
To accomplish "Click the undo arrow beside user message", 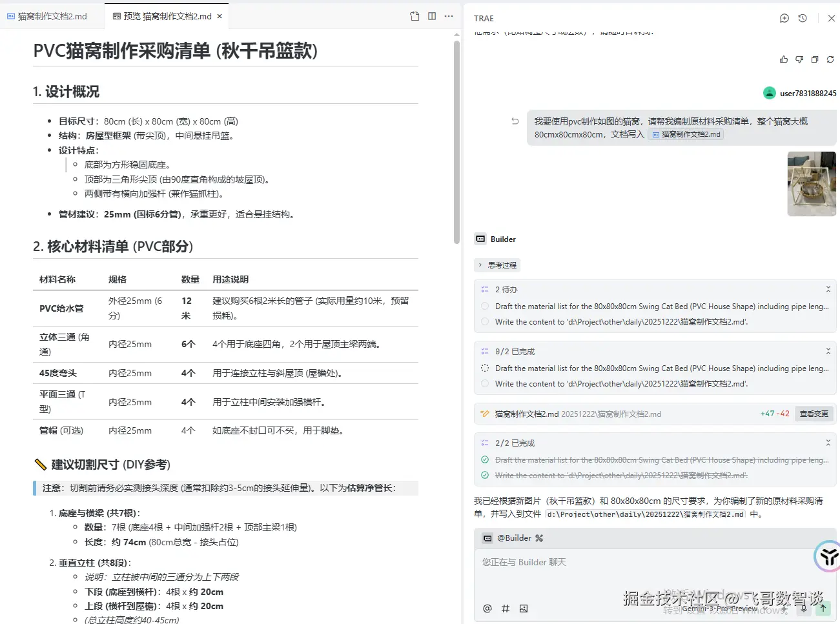I will tap(515, 121).
